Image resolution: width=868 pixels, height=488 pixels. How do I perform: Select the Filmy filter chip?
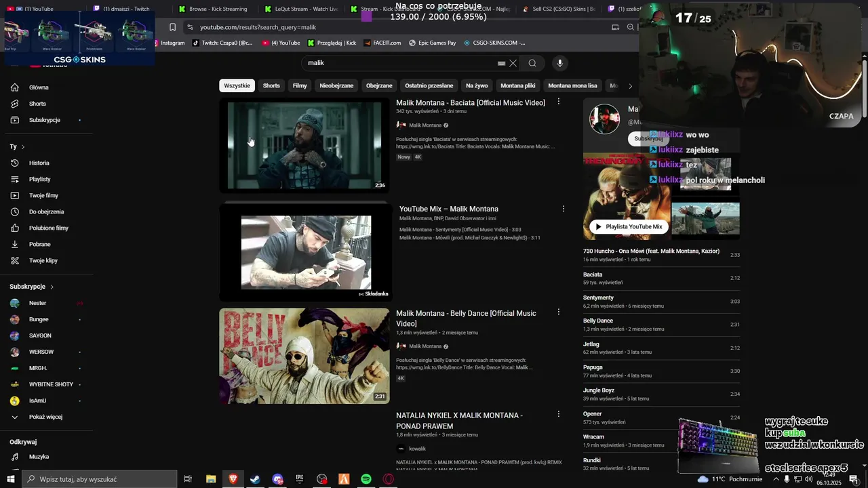(300, 86)
